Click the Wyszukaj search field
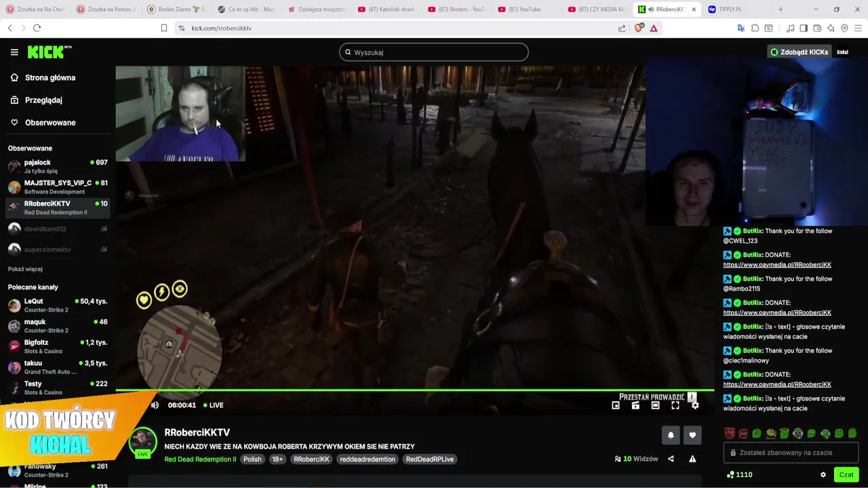 point(434,52)
